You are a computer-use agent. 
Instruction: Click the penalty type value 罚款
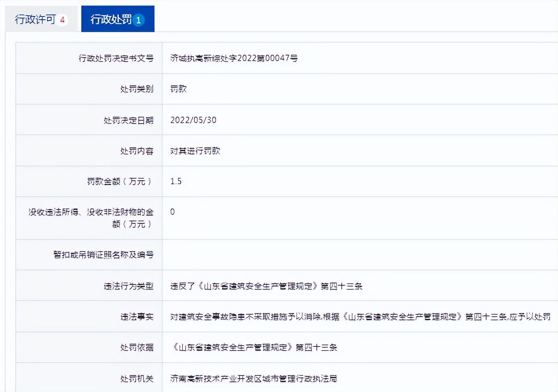point(178,89)
